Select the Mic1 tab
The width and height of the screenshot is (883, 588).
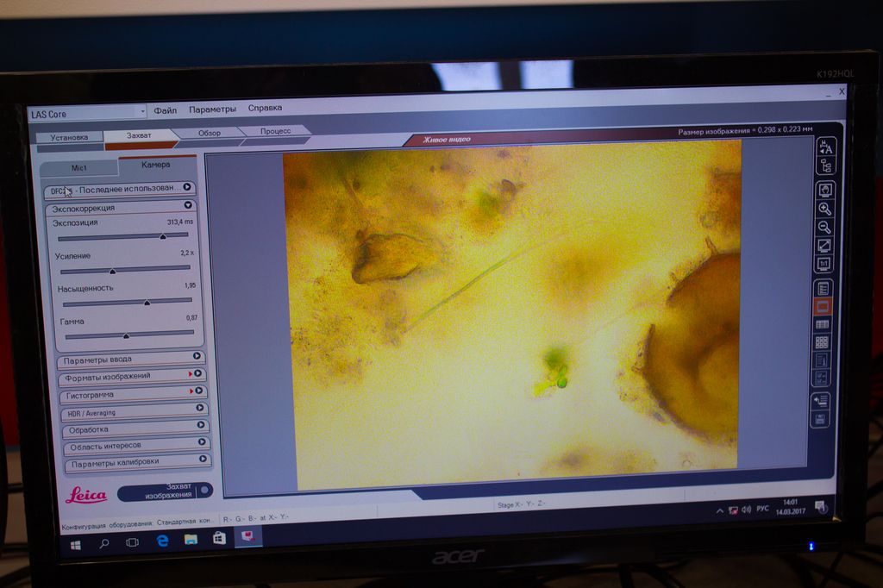(80, 167)
